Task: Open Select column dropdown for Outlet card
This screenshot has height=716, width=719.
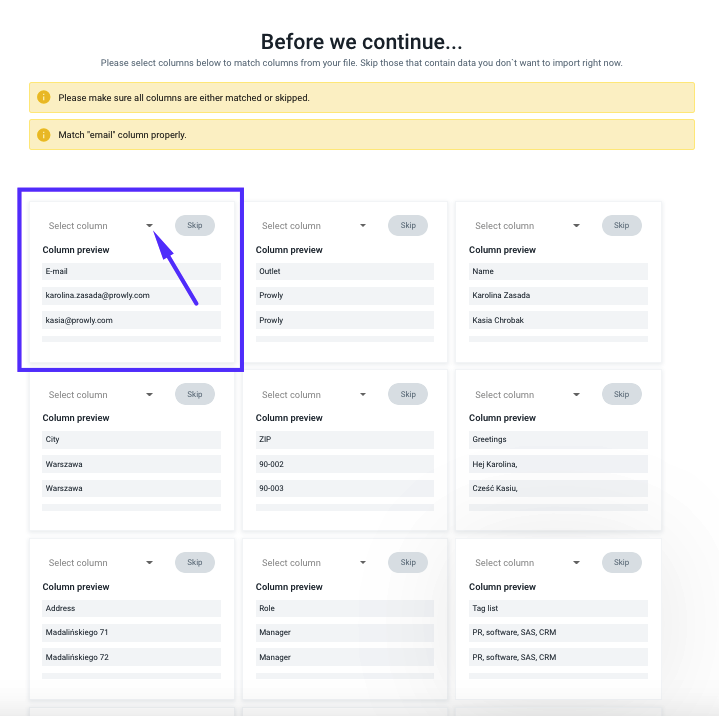Action: tap(314, 226)
